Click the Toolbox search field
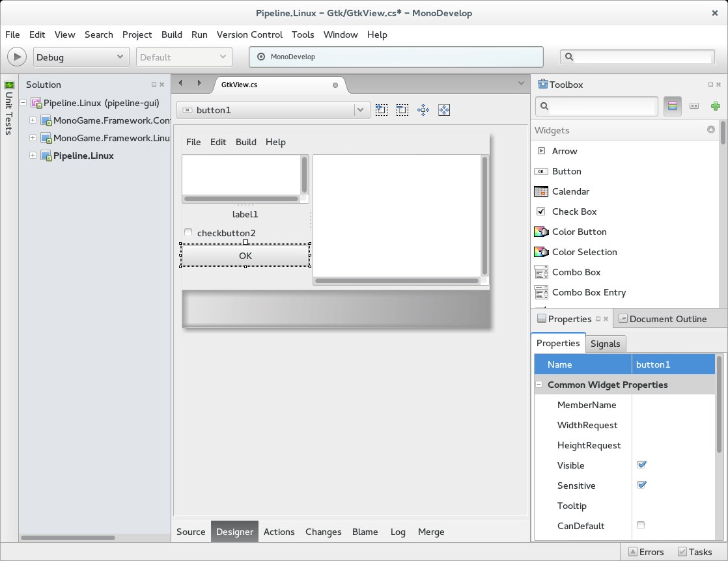The image size is (728, 561). click(x=596, y=105)
